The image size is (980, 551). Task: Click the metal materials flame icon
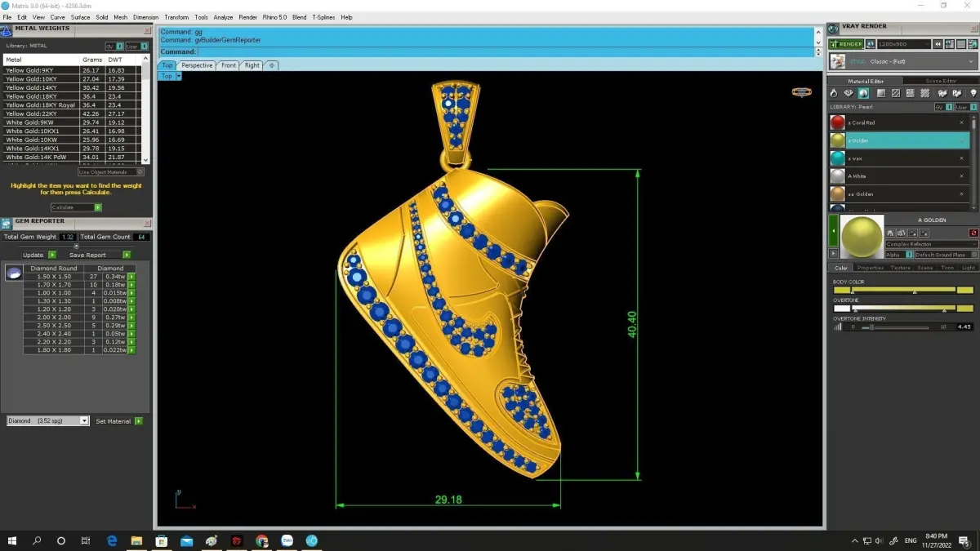click(x=834, y=94)
